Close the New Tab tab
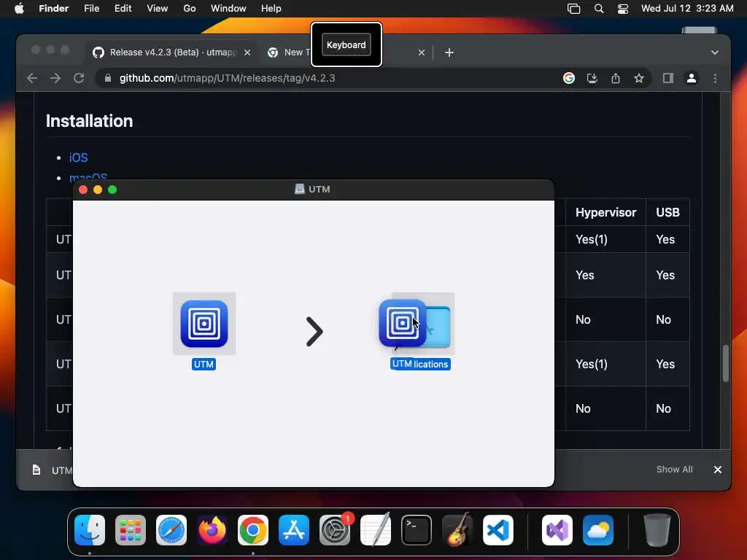The height and width of the screenshot is (560, 747). (421, 52)
